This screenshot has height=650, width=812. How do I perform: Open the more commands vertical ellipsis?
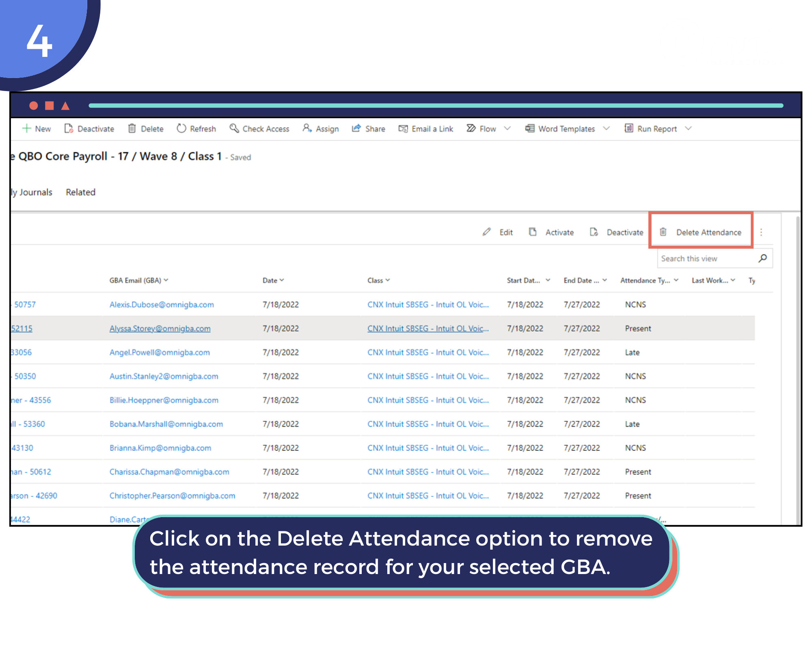coord(761,232)
